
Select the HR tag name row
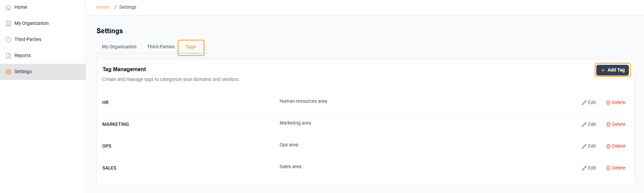coord(105,102)
